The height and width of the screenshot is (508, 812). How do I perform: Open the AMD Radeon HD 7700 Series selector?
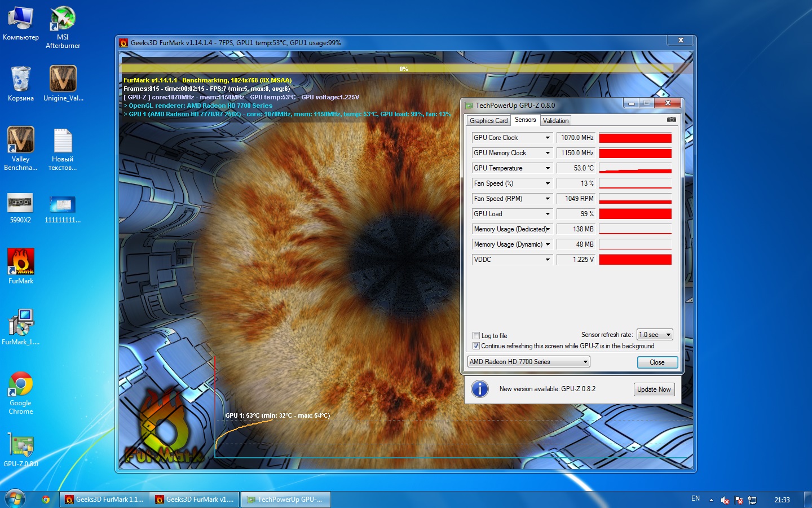528,362
